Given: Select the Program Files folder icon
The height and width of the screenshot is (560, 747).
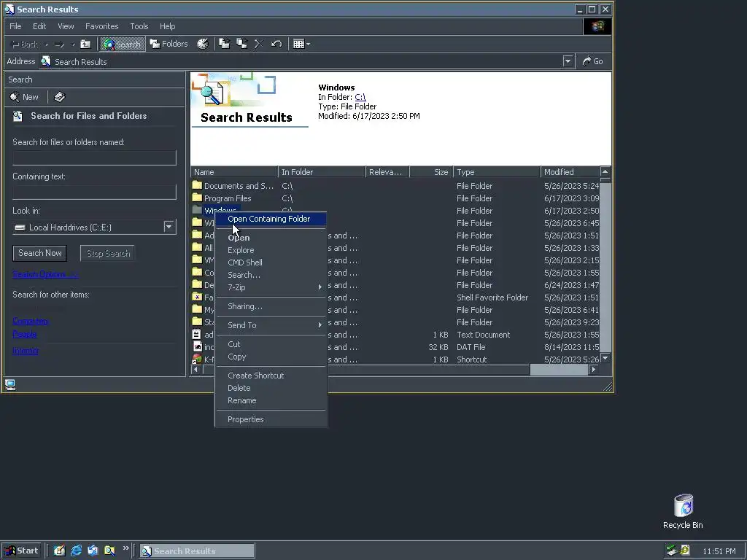Looking at the screenshot, I should point(197,198).
